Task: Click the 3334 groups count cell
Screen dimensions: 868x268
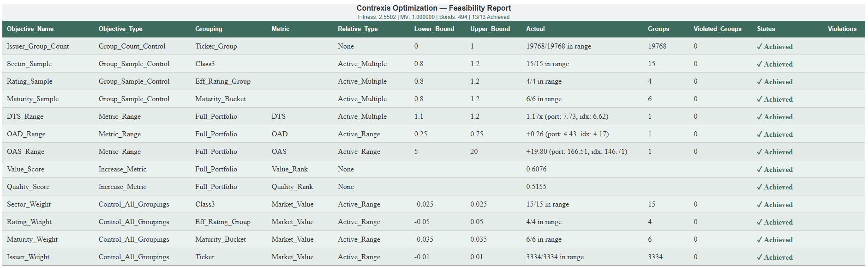Action: (655, 257)
